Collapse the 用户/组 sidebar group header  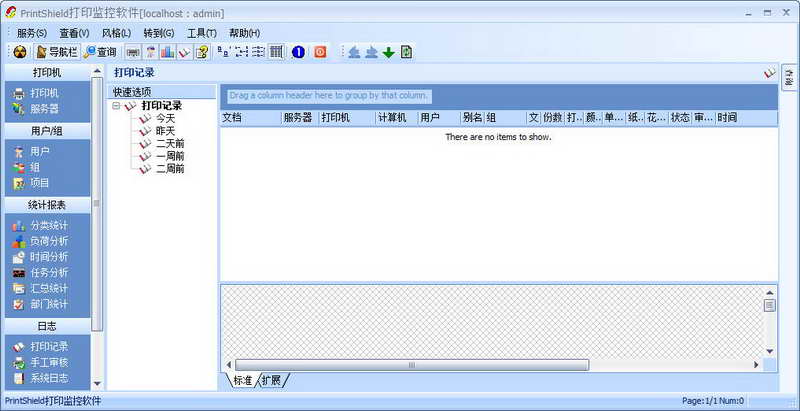(47, 132)
